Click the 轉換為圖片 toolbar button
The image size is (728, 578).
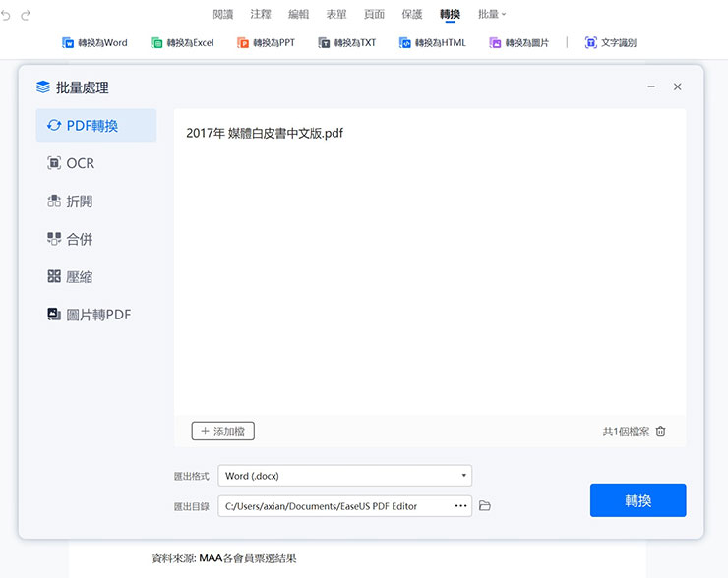(519, 43)
